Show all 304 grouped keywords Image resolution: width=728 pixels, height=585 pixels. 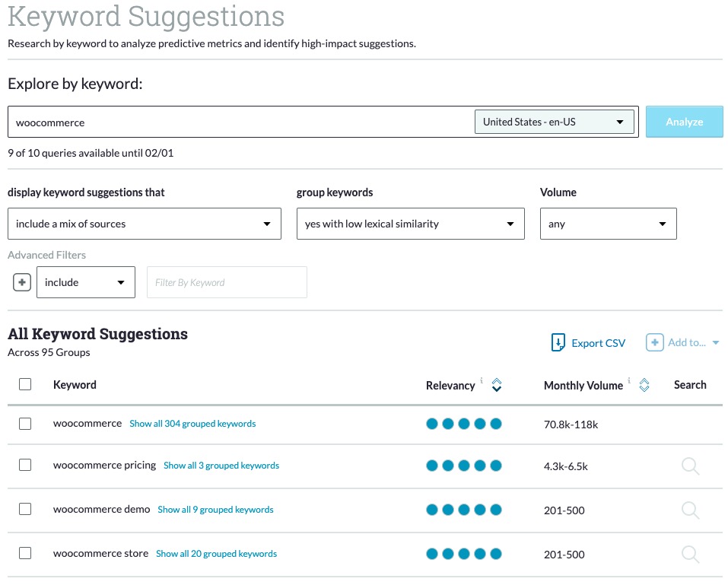pos(192,424)
